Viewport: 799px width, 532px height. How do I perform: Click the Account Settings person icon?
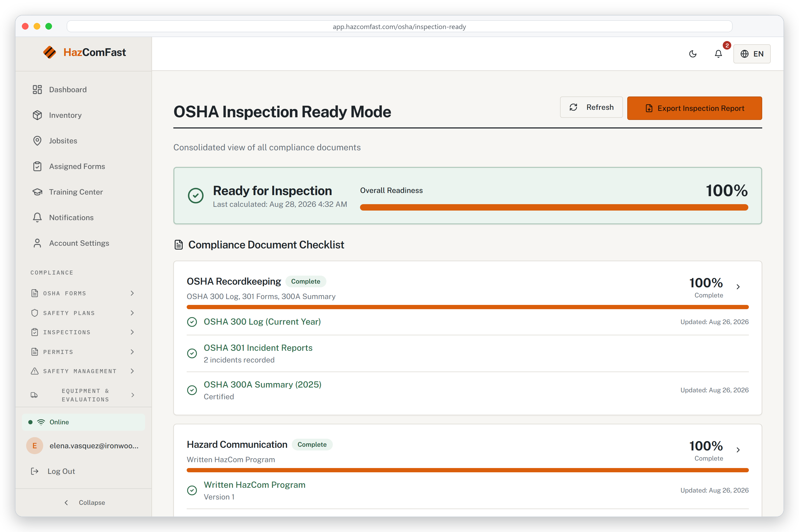[x=37, y=243]
